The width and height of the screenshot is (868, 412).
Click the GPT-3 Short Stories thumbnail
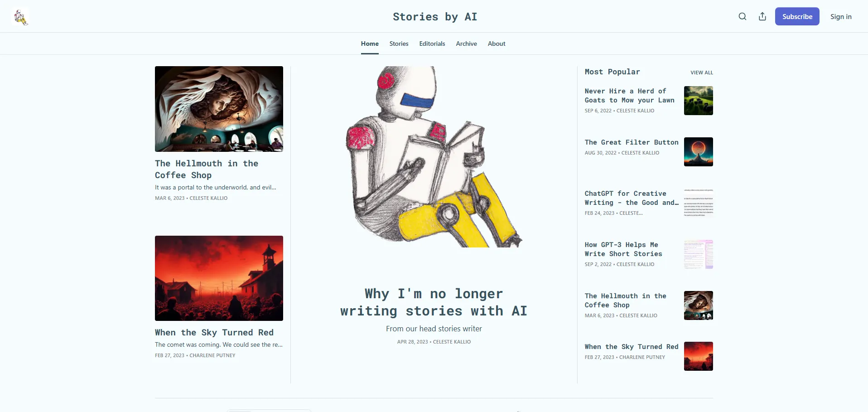698,254
